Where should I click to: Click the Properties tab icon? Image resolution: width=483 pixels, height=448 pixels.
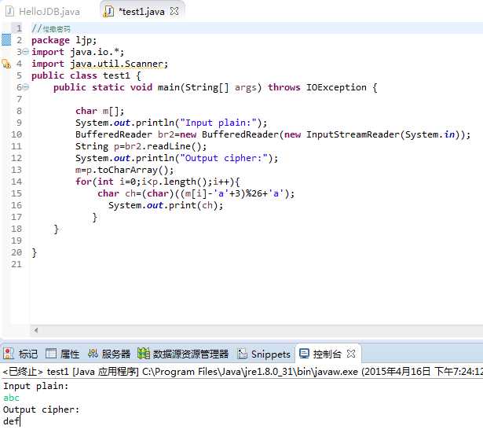click(x=51, y=354)
